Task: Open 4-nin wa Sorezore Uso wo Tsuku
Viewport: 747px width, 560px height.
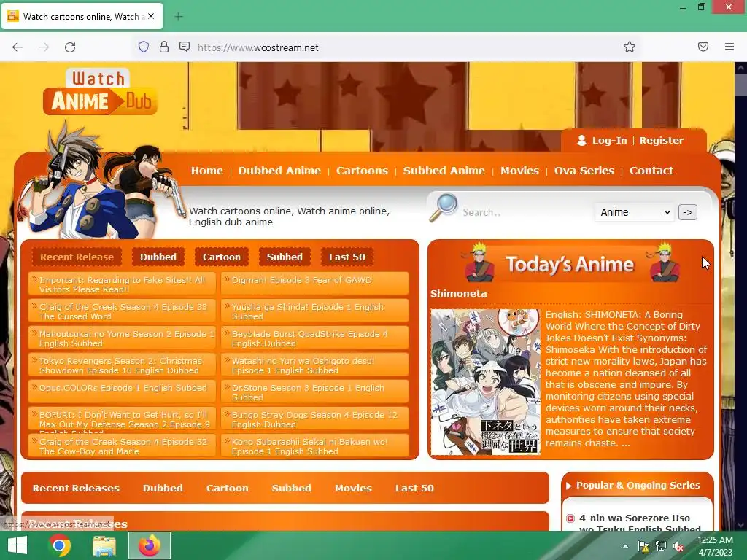Action: click(x=640, y=523)
